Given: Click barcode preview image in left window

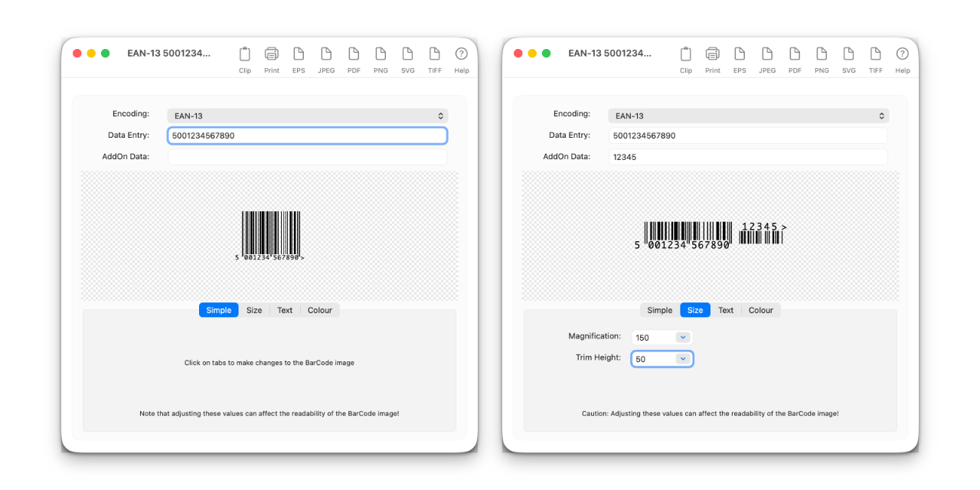Looking at the screenshot, I should [269, 237].
